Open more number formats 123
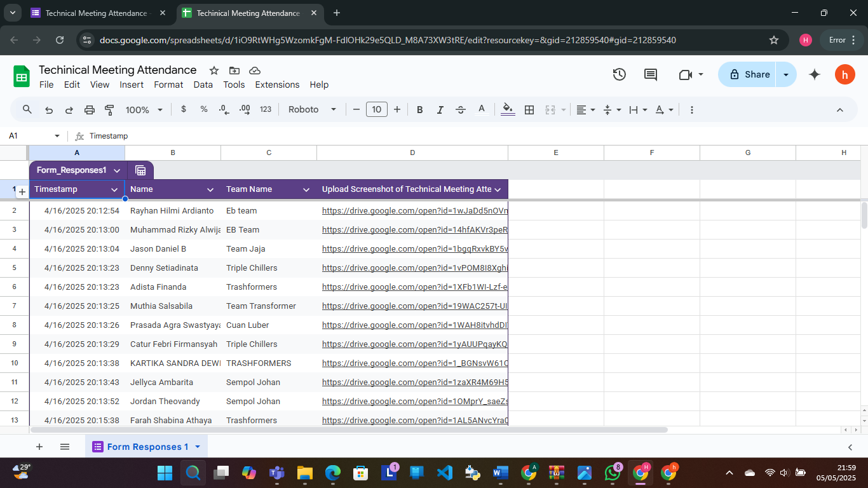 [266, 109]
